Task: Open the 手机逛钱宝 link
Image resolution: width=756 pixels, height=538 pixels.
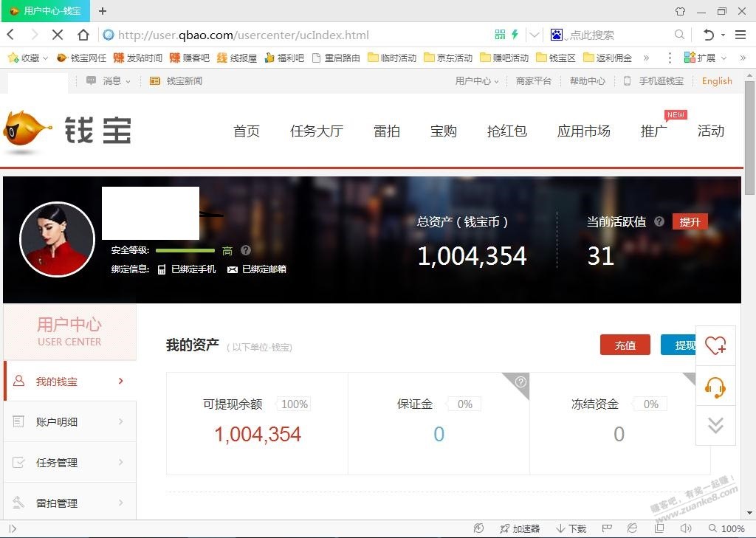Action: [x=654, y=81]
